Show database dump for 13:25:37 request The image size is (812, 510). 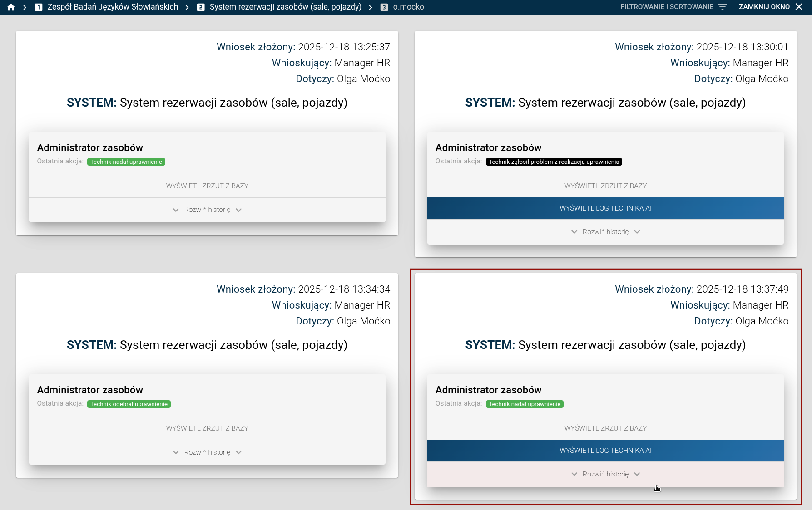pyautogui.click(x=207, y=186)
